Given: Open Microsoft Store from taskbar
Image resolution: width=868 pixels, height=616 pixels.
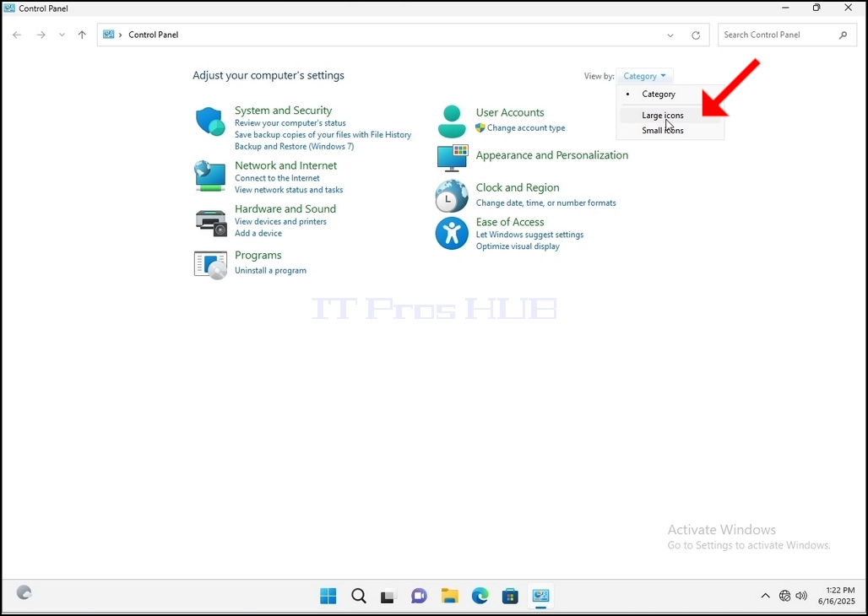Looking at the screenshot, I should pos(510,596).
